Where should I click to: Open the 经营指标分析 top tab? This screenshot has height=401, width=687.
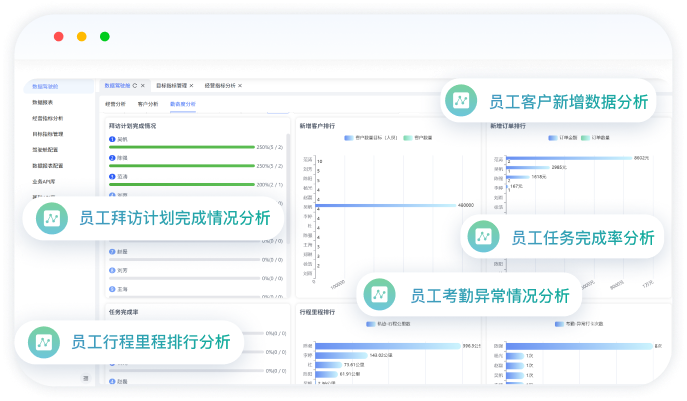point(220,87)
